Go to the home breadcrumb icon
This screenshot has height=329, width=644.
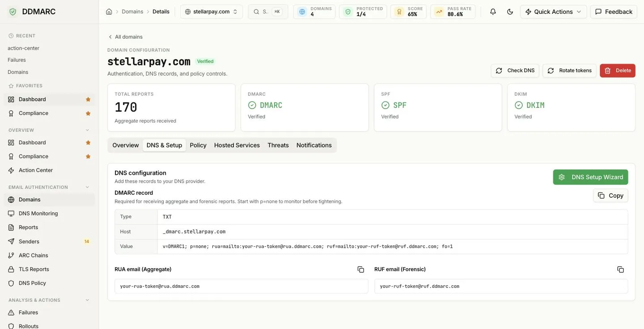click(x=109, y=12)
